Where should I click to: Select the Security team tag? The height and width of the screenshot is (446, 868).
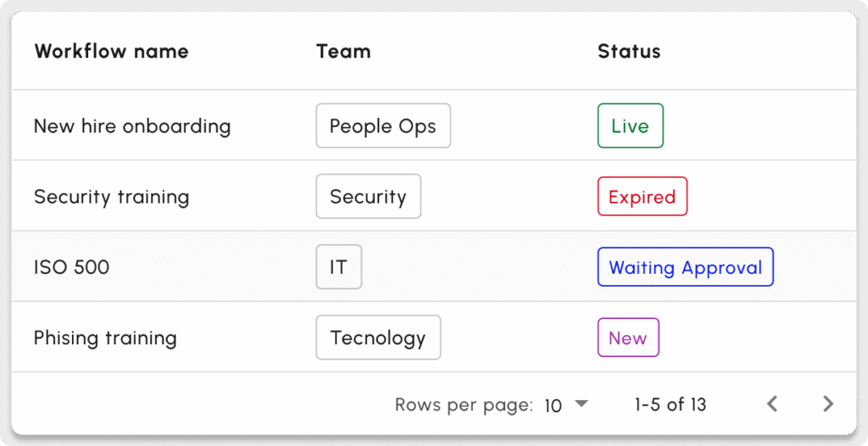368,197
